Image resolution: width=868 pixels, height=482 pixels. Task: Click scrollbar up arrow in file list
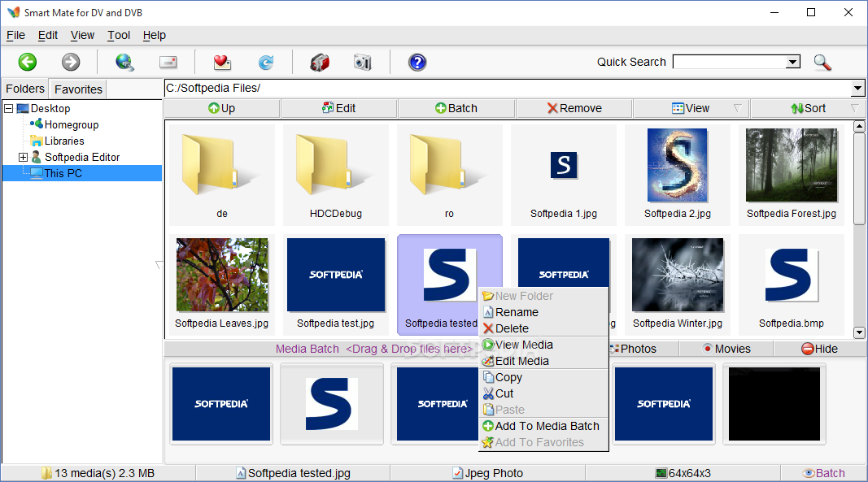click(x=859, y=127)
